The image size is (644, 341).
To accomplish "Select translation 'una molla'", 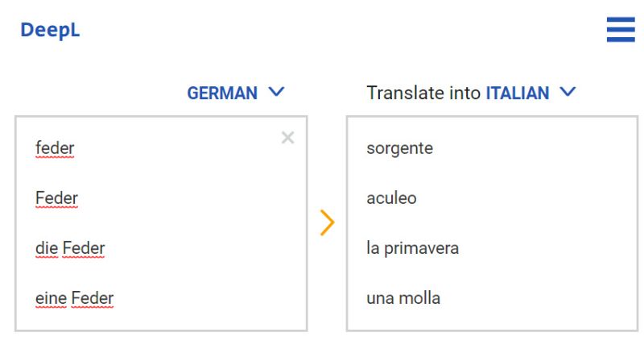I will click(x=403, y=298).
